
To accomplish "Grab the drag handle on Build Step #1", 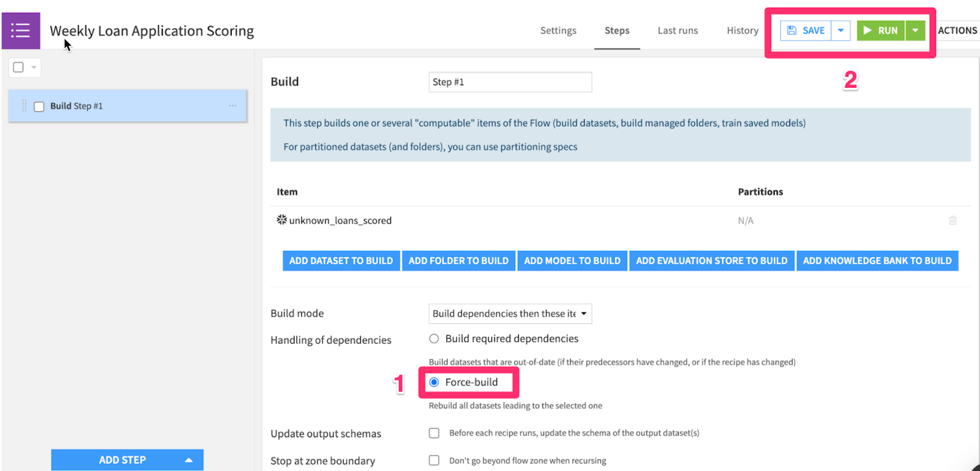I will 24,106.
